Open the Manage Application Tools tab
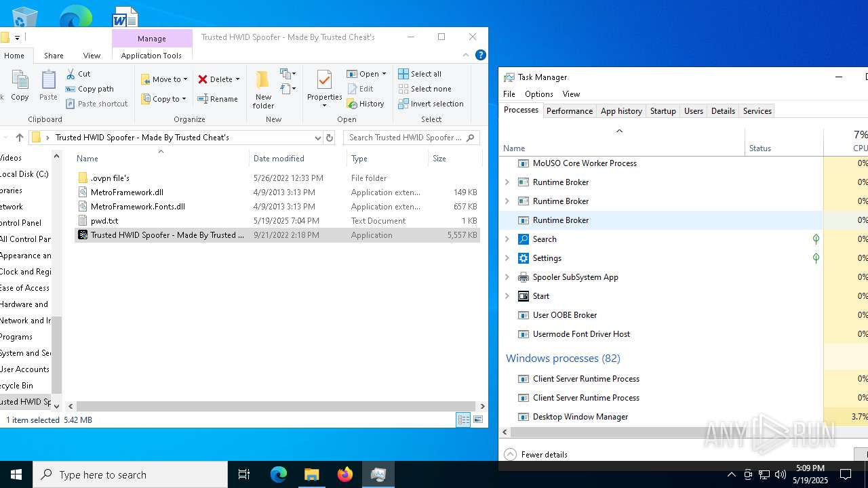868x488 pixels. [152, 56]
